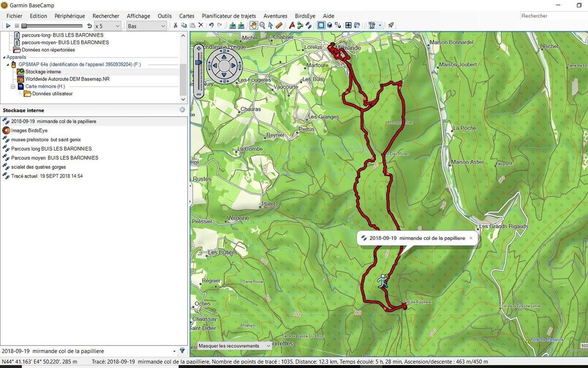Click scroll-up arrow of library tree
588x368 pixels.
tap(183, 35)
